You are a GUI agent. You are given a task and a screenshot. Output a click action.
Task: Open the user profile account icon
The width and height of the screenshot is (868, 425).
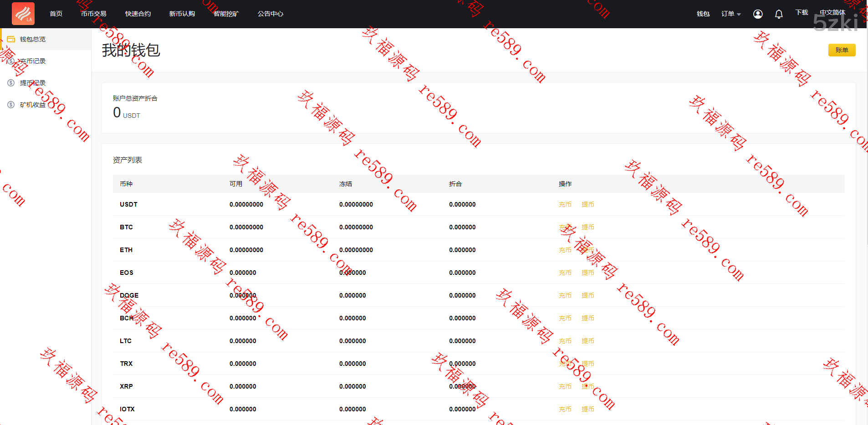pyautogui.click(x=758, y=14)
